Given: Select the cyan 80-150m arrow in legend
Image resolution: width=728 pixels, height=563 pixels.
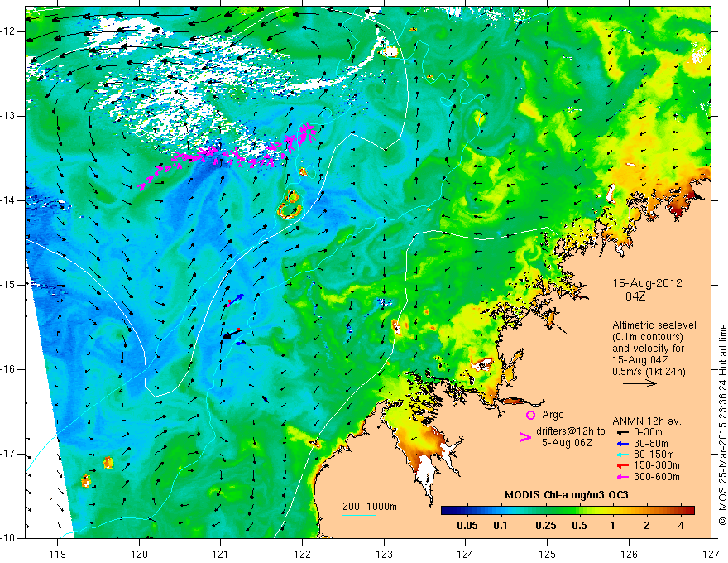Looking at the screenshot, I should click(x=621, y=455).
